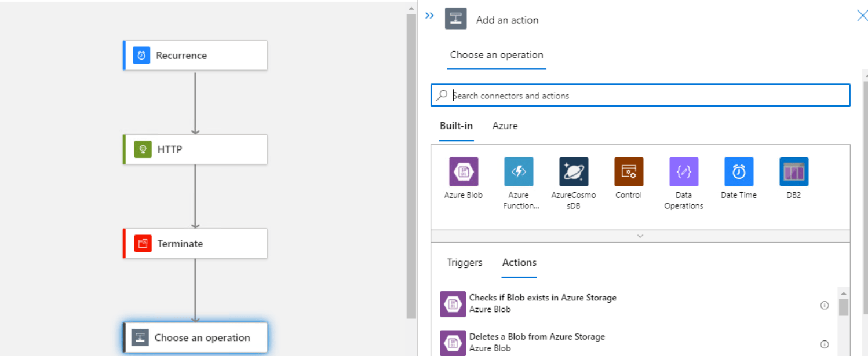Image resolution: width=868 pixels, height=356 pixels.
Task: Select the Recurrence trigger step
Action: [195, 56]
